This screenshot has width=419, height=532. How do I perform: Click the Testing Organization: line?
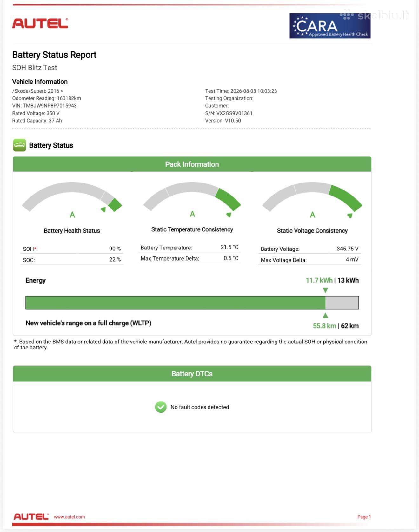[x=229, y=98]
